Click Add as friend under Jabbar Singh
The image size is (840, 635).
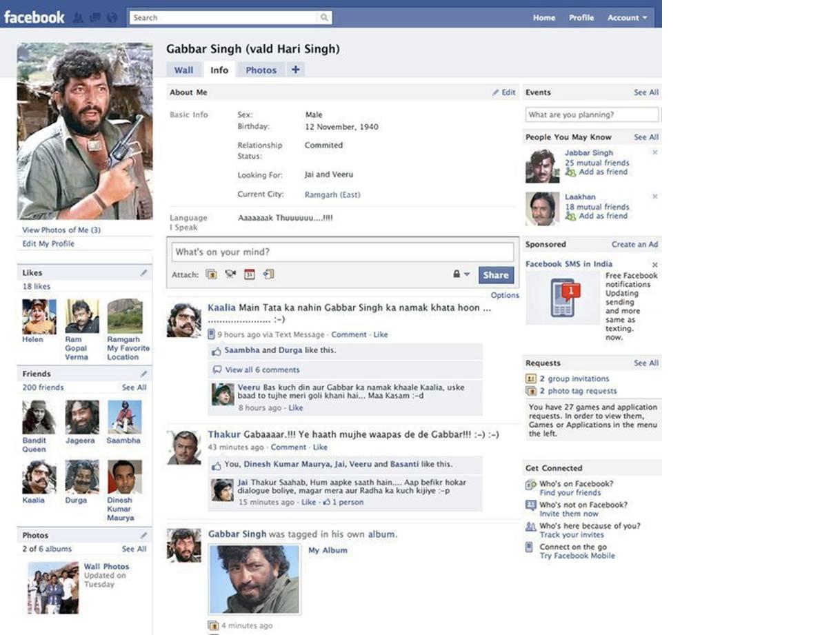[603, 172]
